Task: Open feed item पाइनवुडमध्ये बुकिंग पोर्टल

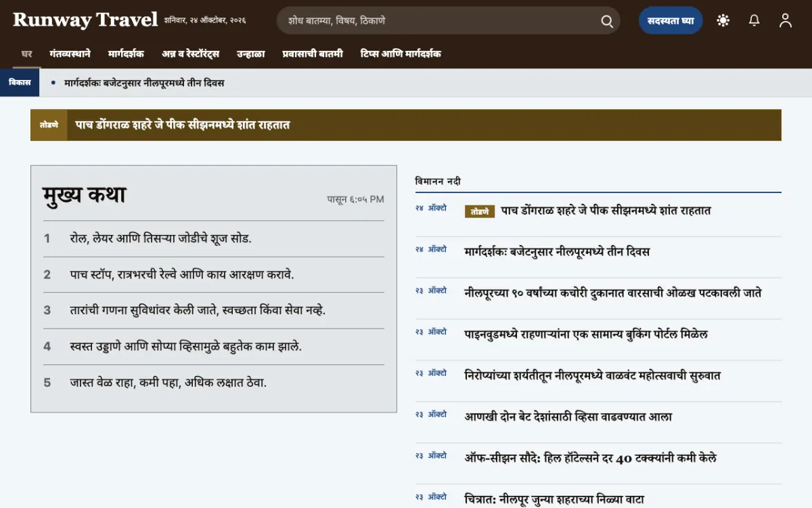Action: point(586,335)
